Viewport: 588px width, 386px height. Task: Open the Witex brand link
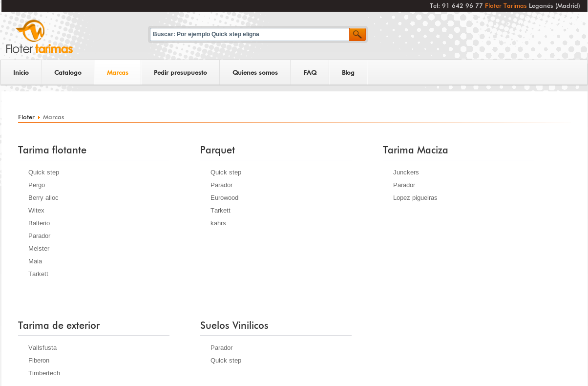(x=36, y=211)
